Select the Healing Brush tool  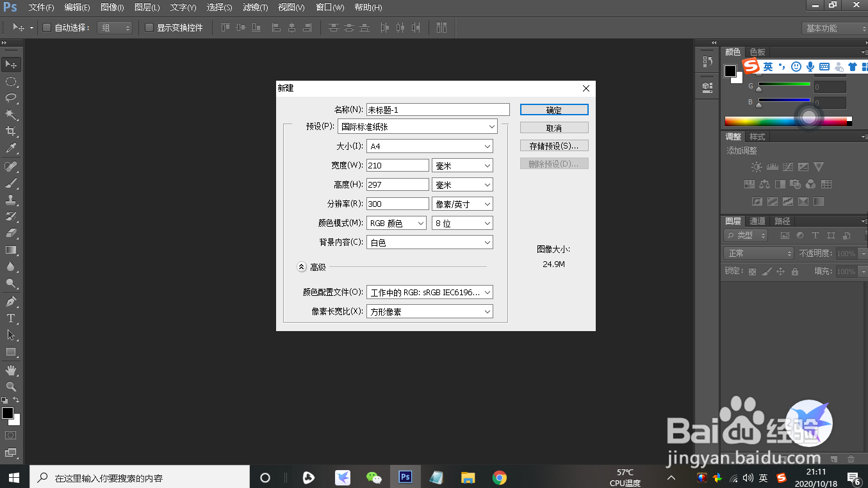tap(11, 167)
